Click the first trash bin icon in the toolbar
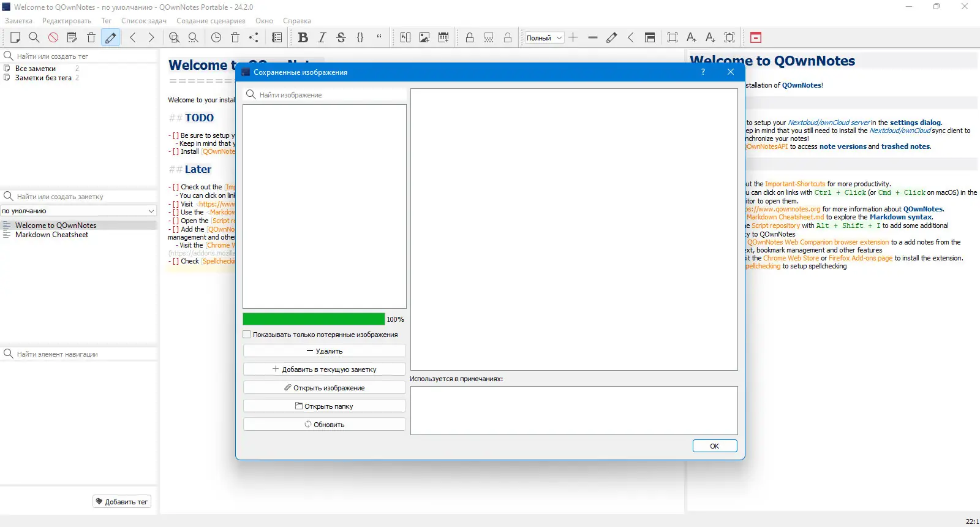Viewport: 980px width, 527px height. click(91, 37)
